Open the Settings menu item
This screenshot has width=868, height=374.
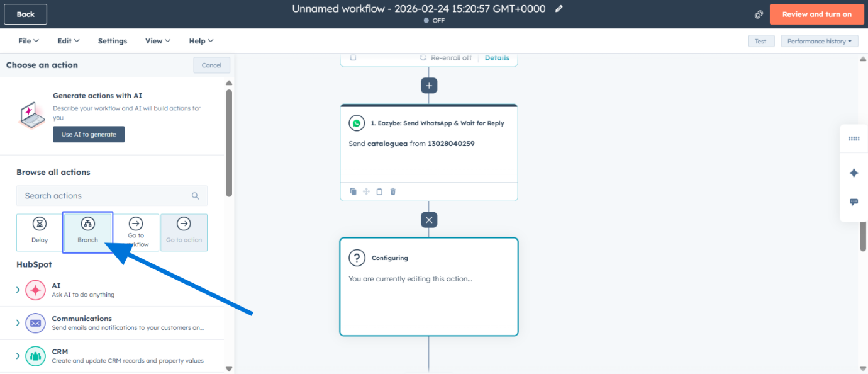click(x=113, y=41)
